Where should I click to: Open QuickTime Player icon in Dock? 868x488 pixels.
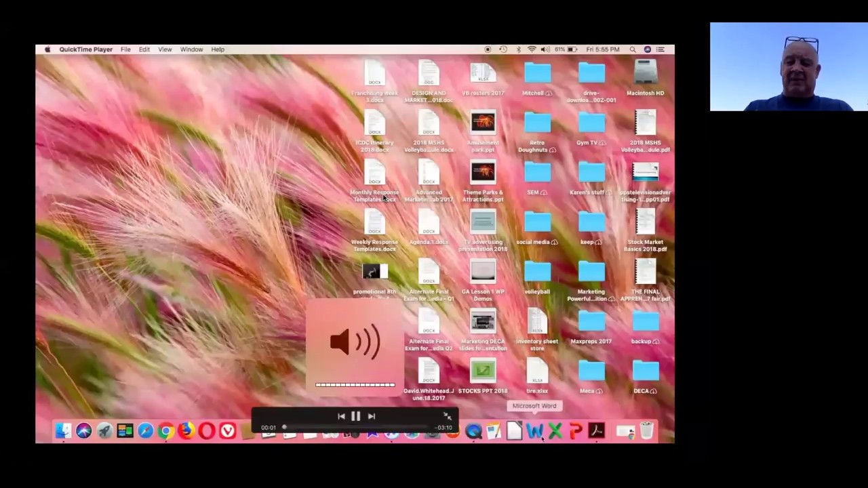coord(473,431)
